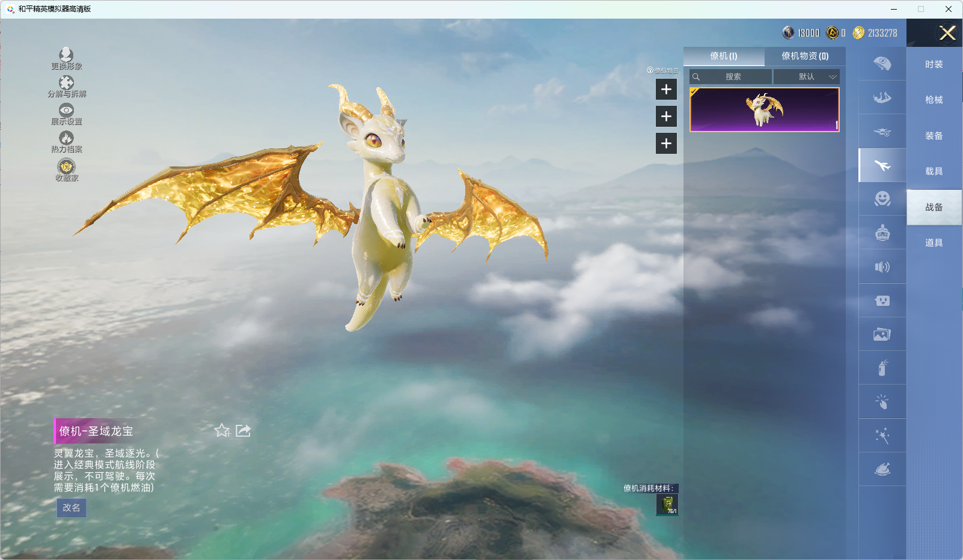Toggle the equipped 圣域龙宝 wingman card

[764, 109]
